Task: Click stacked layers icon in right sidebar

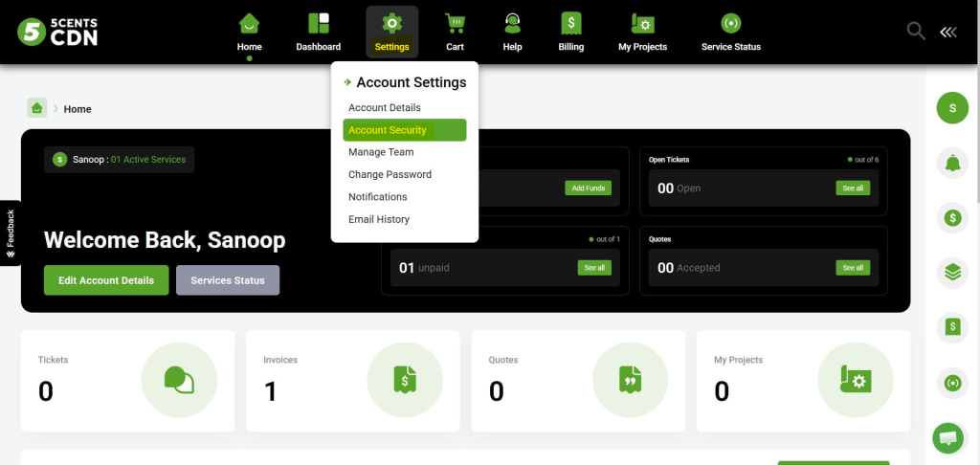Action: click(952, 273)
